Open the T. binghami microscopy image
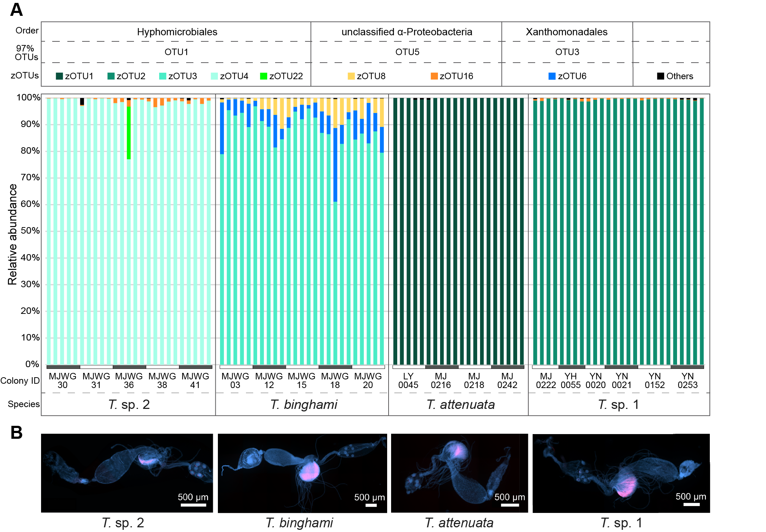The image size is (766, 532). [x=302, y=473]
